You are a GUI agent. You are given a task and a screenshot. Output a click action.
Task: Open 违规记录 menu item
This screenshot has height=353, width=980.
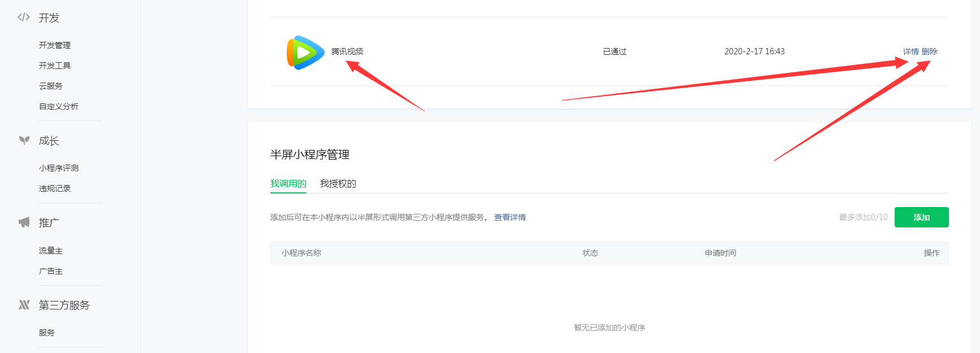(55, 188)
